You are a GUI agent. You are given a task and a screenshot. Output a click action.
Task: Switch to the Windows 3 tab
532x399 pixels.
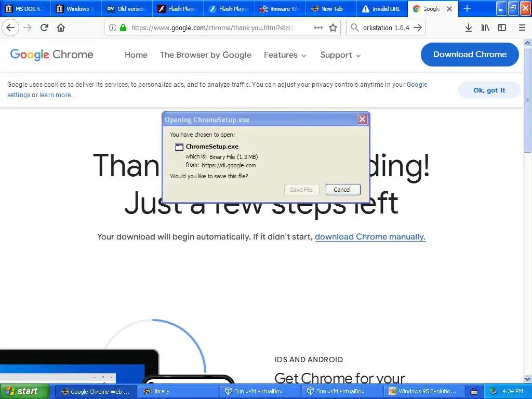click(76, 9)
